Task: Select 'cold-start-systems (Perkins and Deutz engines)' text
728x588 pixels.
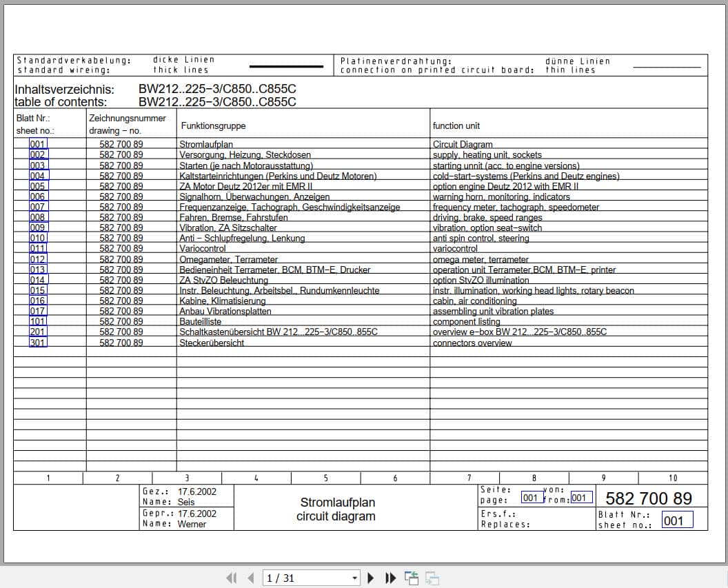Action: coord(526,176)
